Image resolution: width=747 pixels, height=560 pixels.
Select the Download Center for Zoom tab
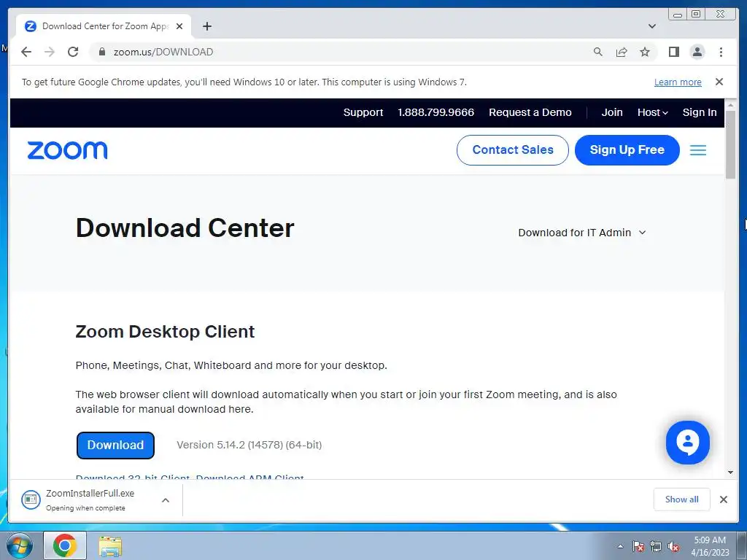point(104,26)
